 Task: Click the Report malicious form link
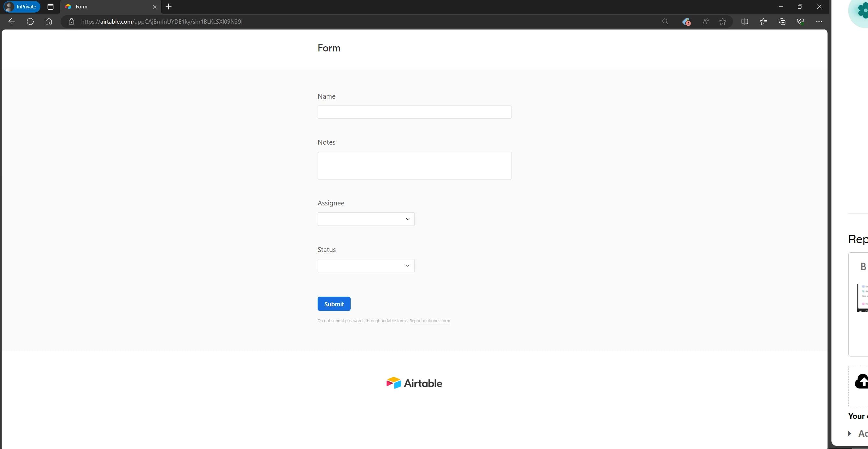(430, 321)
